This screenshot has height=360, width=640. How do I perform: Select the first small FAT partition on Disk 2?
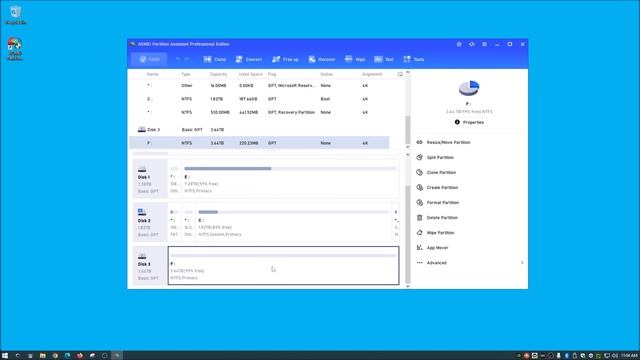pos(175,222)
